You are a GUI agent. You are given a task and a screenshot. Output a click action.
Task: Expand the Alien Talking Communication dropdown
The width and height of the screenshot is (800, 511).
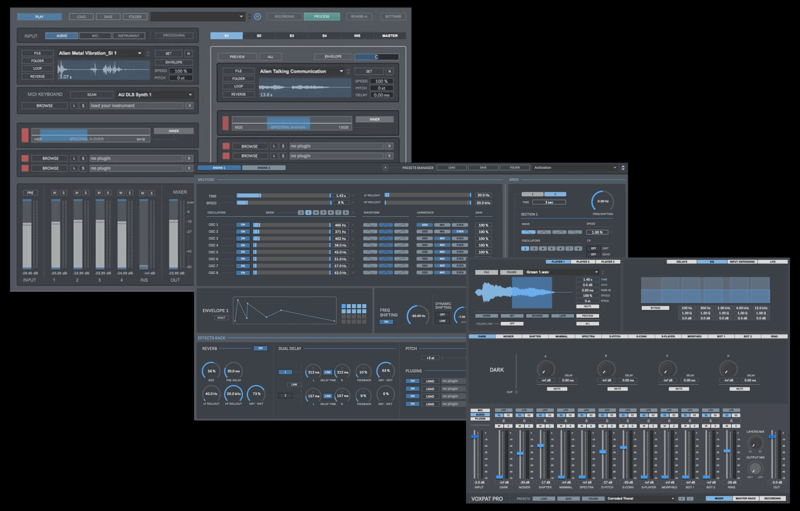pos(301,71)
